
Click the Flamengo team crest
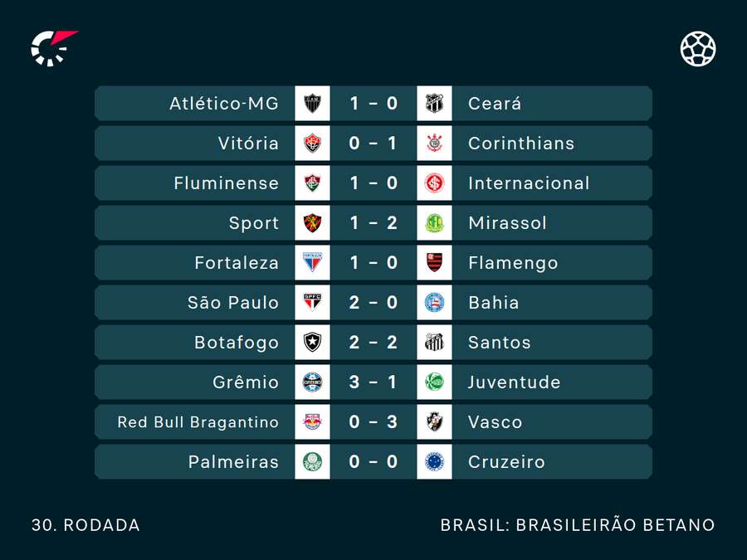434,263
